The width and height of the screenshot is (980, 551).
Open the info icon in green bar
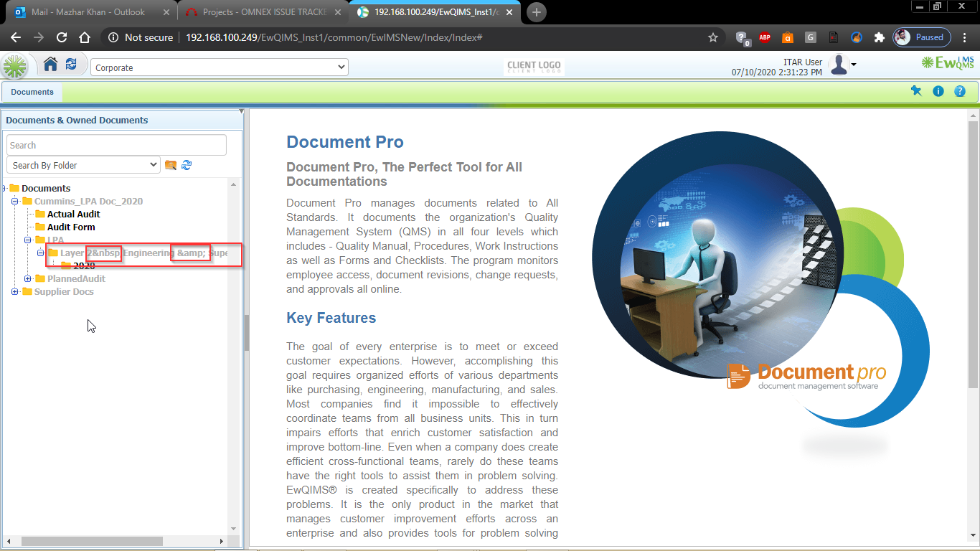(938, 91)
